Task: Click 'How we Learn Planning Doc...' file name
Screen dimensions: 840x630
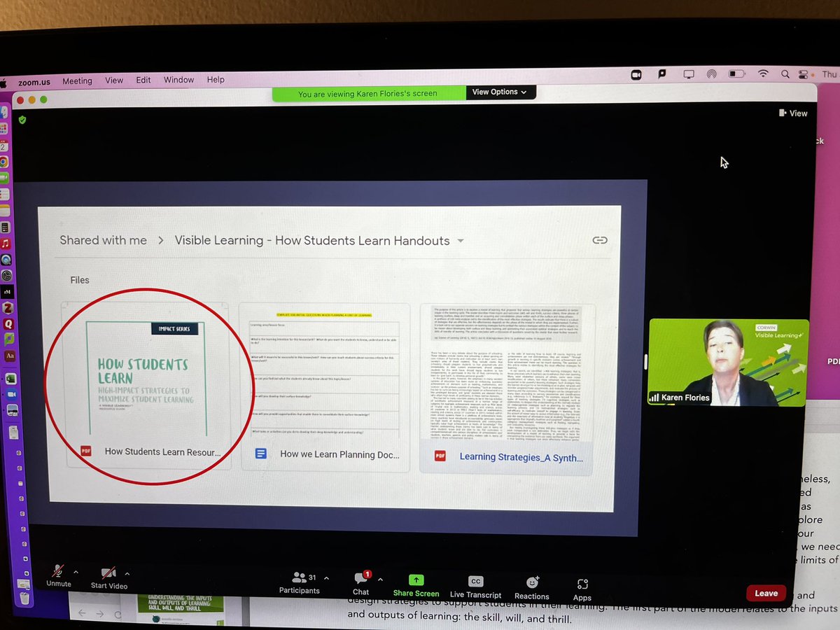Action: tap(340, 454)
